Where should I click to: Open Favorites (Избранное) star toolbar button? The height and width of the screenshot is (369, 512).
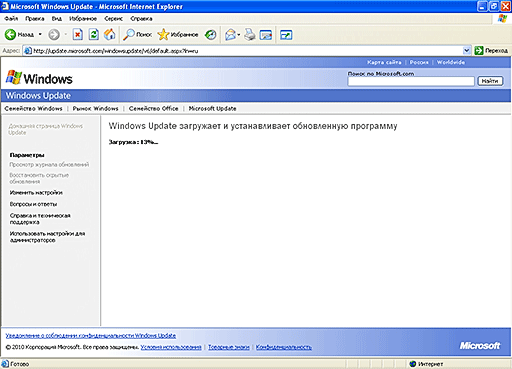click(x=178, y=34)
